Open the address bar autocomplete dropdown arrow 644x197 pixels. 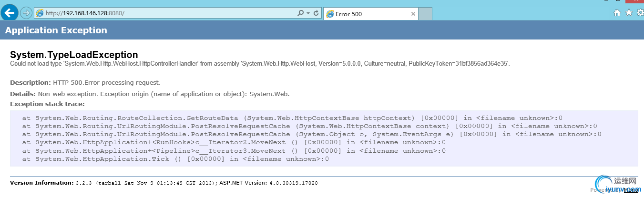(308, 13)
